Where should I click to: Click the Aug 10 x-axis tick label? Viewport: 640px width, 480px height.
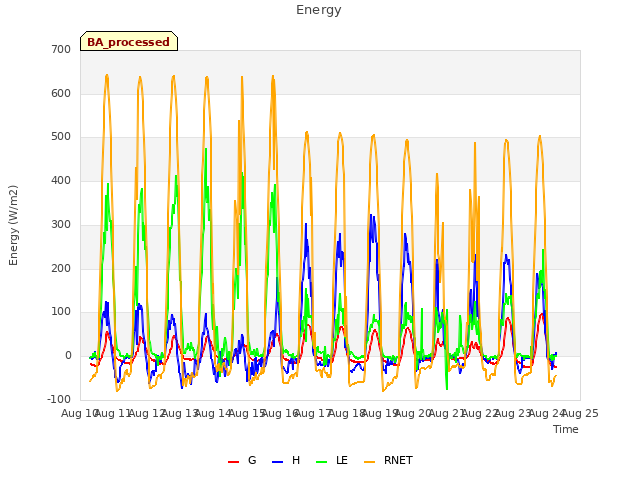pyautogui.click(x=80, y=414)
